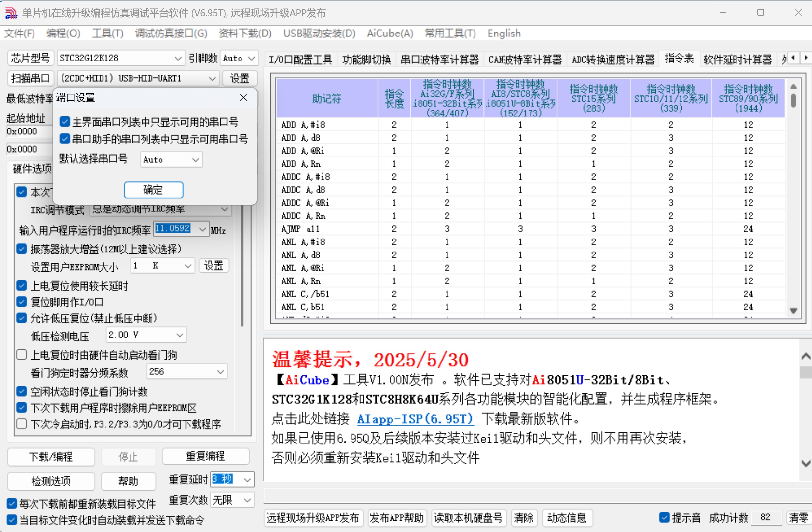Toggle 上电复位使用较长延时 checkbox

click(21, 285)
